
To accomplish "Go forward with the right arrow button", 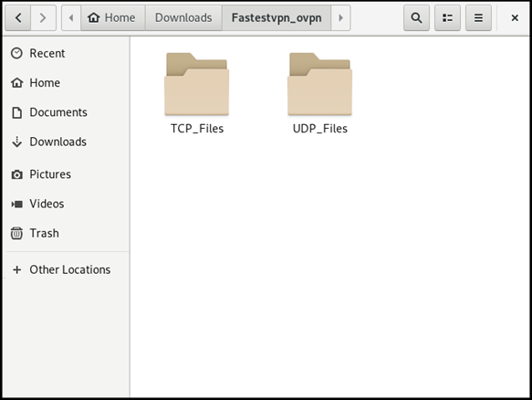I will coord(43,17).
